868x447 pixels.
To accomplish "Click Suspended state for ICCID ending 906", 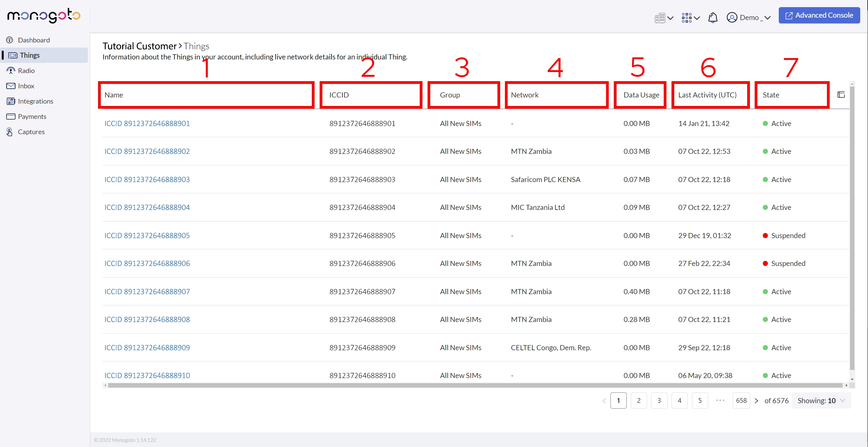I will pyautogui.click(x=784, y=264).
